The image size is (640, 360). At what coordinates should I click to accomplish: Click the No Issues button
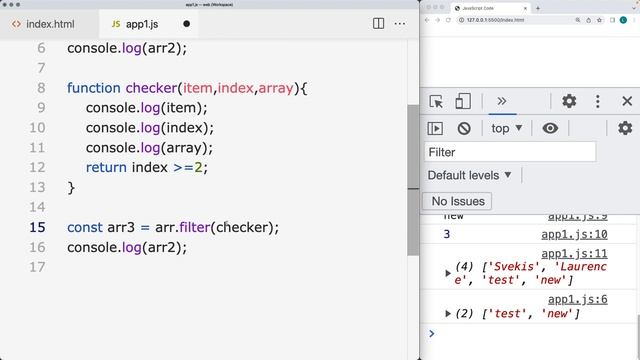[x=457, y=201]
